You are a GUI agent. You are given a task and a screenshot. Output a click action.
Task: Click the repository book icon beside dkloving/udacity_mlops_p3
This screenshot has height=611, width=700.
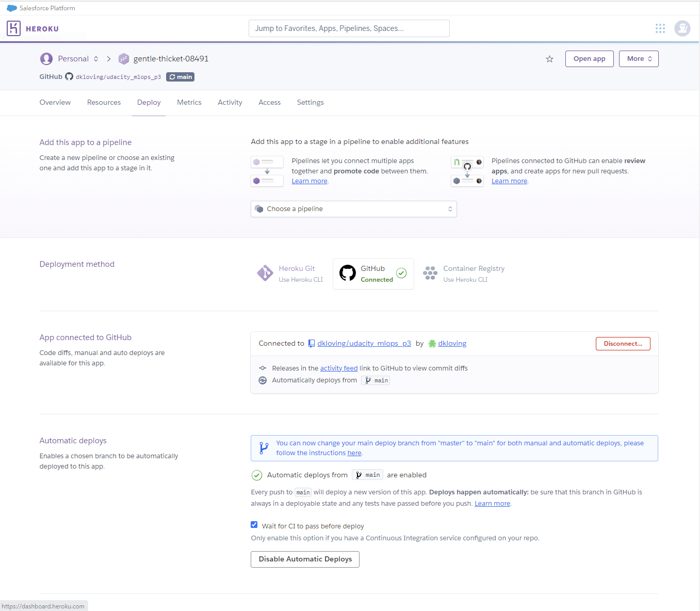[x=312, y=344]
